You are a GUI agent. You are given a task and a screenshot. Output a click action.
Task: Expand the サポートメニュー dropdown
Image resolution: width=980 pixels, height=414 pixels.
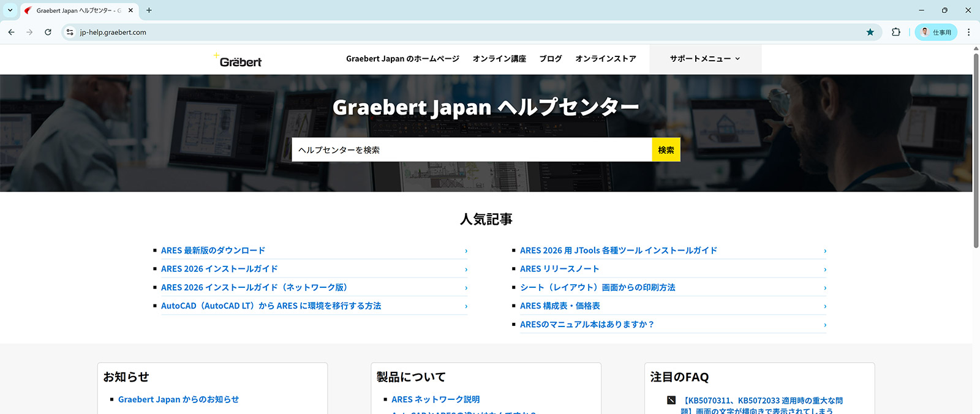[x=705, y=59]
